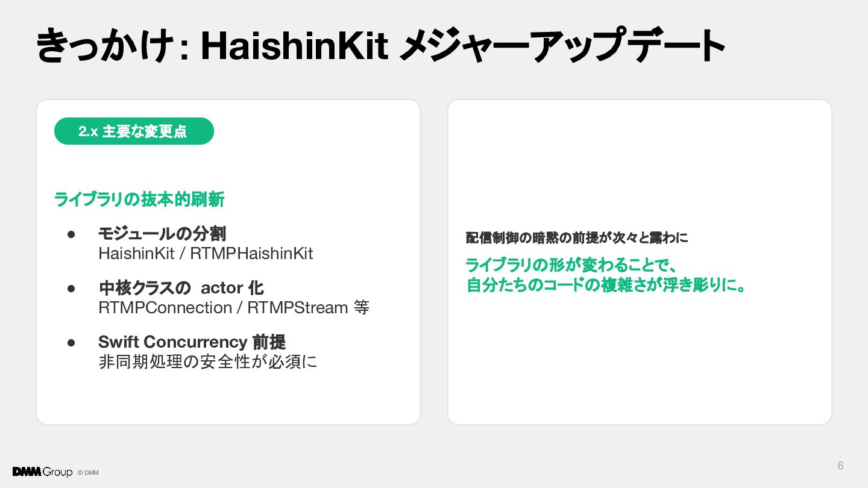Viewport: 868px width, 488px height.
Task: Click the green line '自分たちのコードの複雑さが浮き彫りに。'
Action: pyautogui.click(x=606, y=285)
